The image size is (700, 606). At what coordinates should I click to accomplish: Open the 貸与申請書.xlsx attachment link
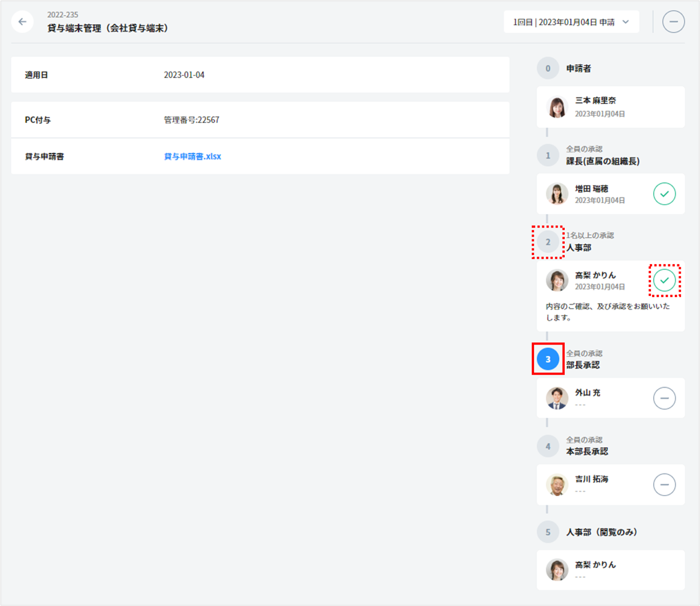point(192,156)
